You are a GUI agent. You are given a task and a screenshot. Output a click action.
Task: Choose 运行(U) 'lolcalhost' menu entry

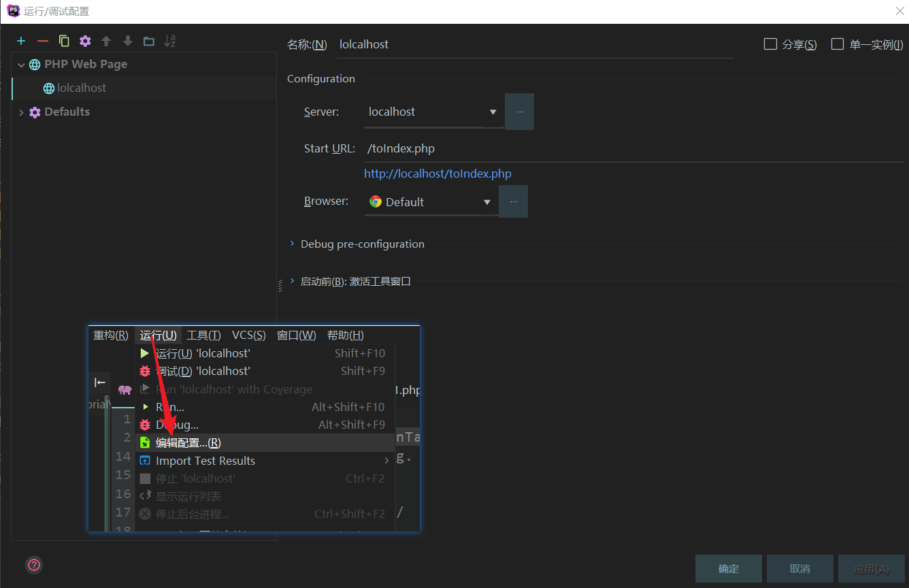click(265, 353)
